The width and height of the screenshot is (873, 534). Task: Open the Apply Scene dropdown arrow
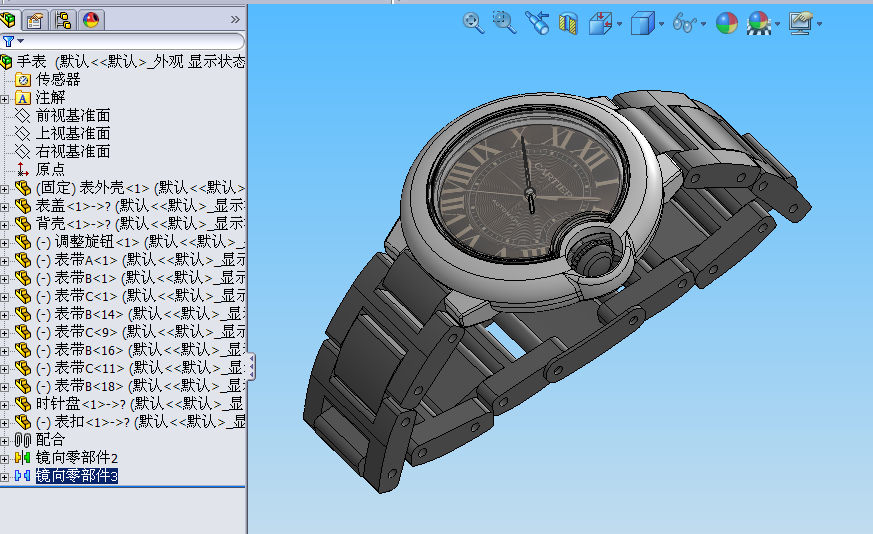(x=777, y=24)
